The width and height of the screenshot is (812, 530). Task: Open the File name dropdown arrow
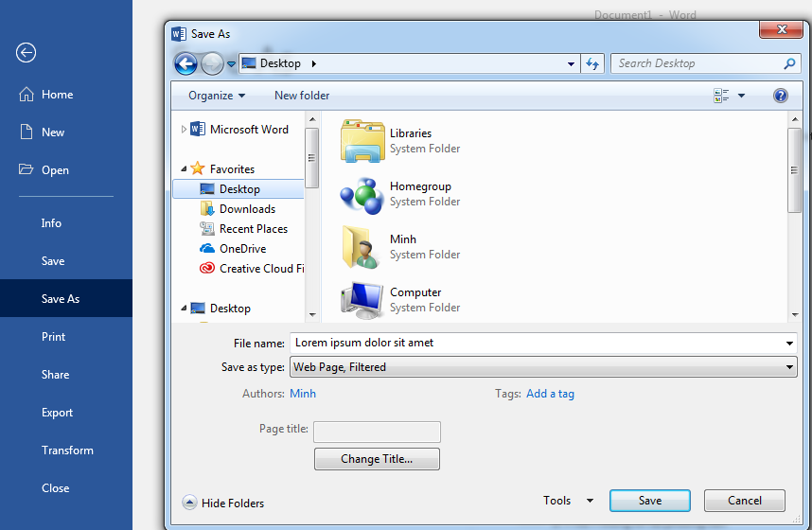(789, 343)
